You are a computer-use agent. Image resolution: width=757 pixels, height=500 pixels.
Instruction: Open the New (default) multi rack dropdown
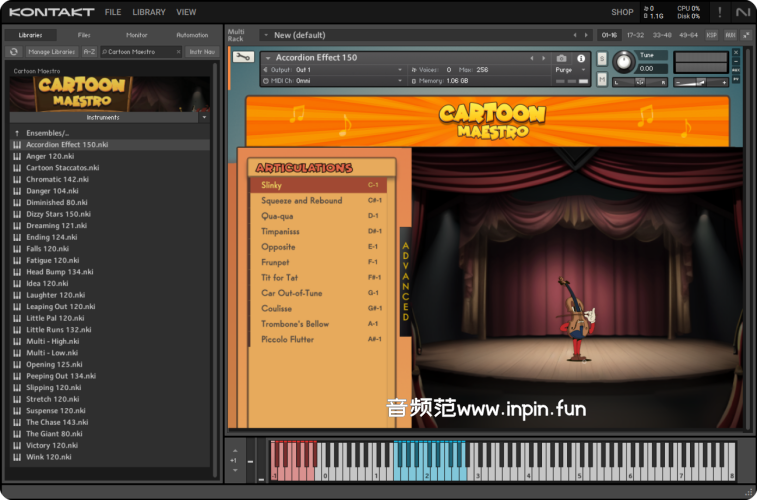pyautogui.click(x=266, y=35)
